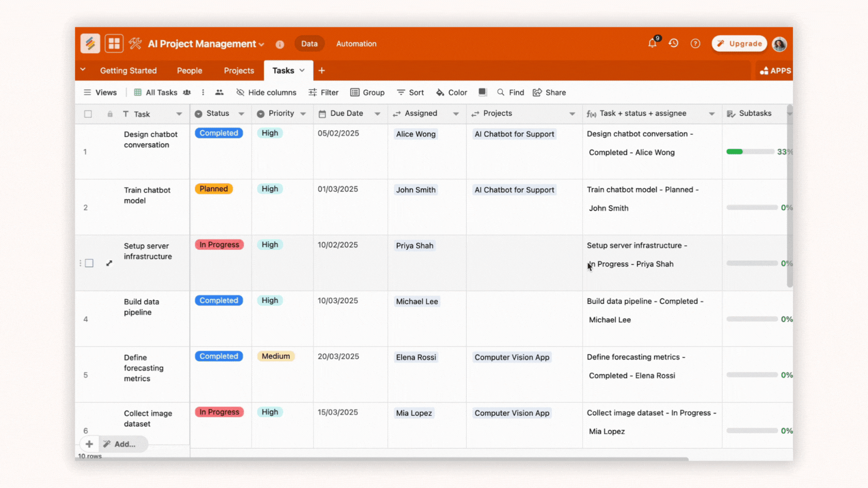Open the row height icon in toolbar
868x488 pixels.
coord(482,92)
